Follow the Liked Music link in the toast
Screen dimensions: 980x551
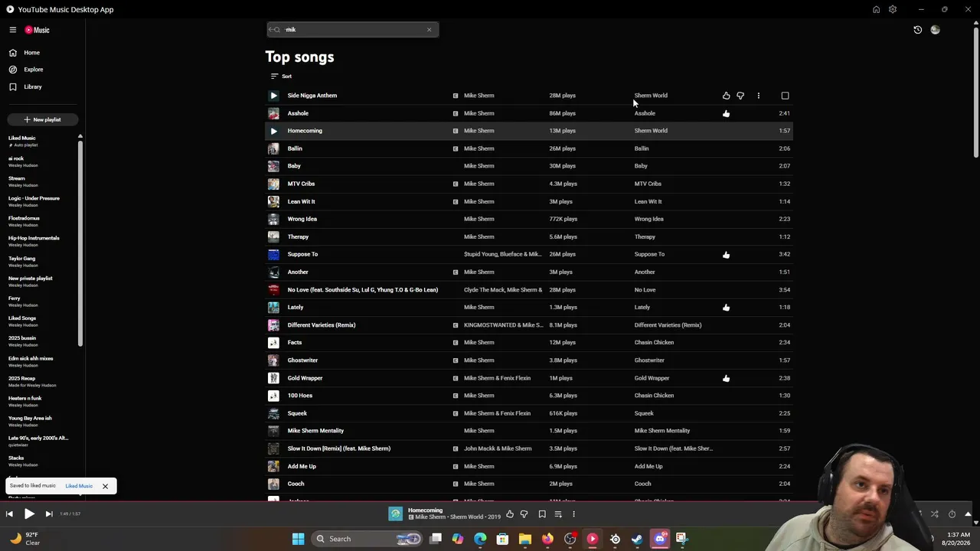79,486
